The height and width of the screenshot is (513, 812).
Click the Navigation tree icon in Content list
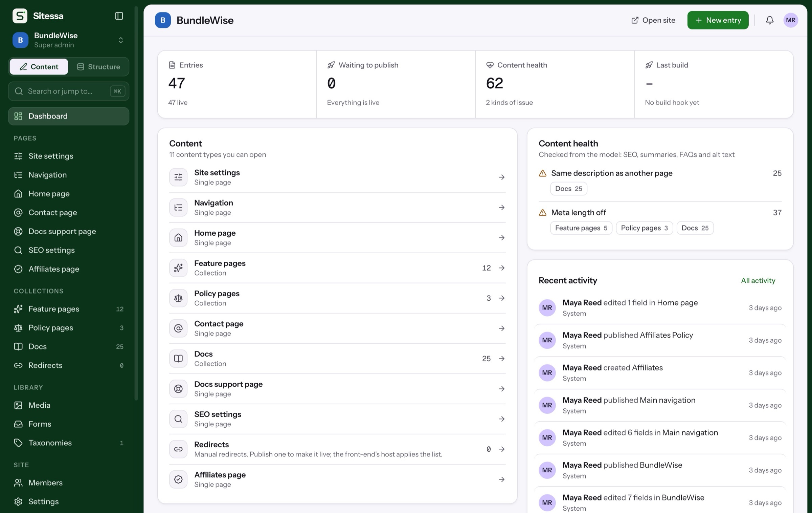178,207
